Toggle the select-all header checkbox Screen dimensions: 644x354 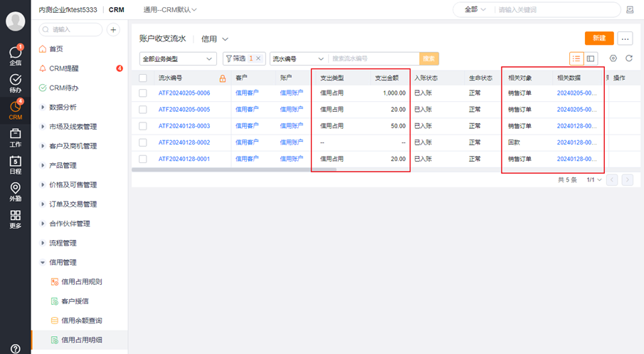[x=143, y=78]
